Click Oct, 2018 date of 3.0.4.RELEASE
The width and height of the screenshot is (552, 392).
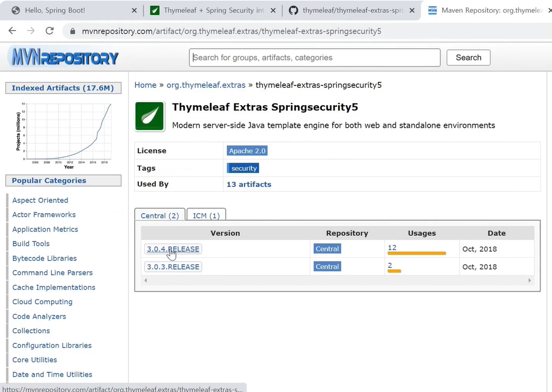(479, 249)
